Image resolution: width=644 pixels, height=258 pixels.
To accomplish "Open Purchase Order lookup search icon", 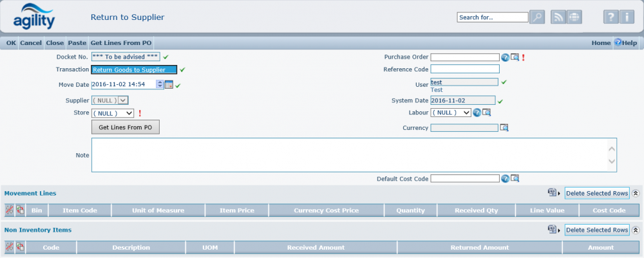I will tap(515, 57).
